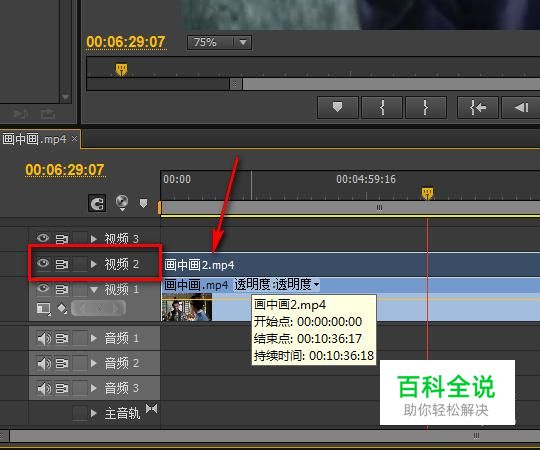Image resolution: width=540 pixels, height=450 pixels.
Task: Toggle track lock box for 音频 3
Action: pos(80,388)
